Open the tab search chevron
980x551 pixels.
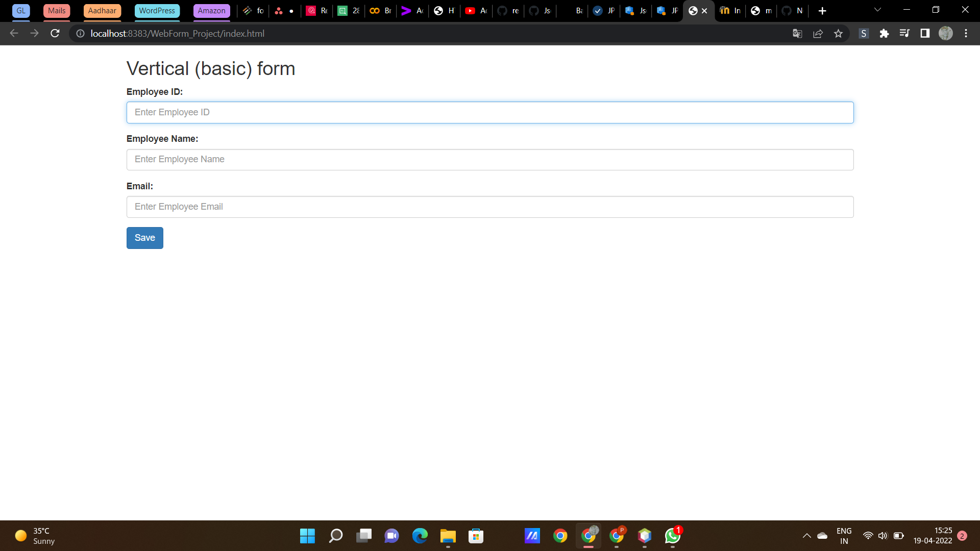click(877, 9)
